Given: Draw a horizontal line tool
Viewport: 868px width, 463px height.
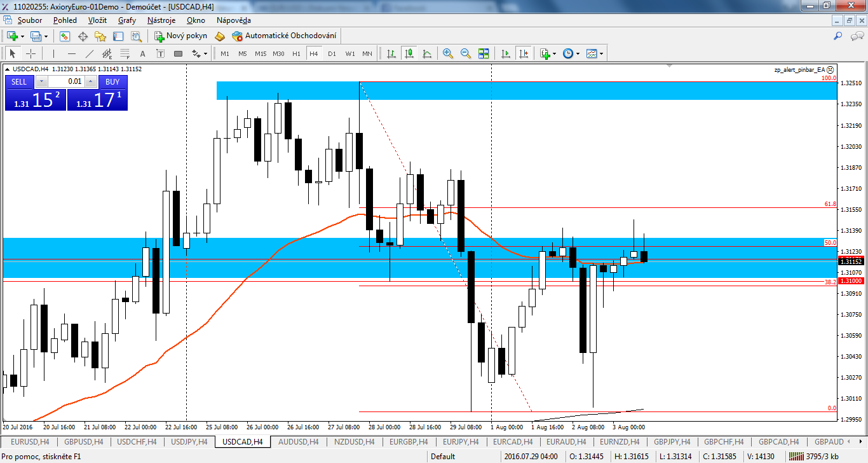Looking at the screenshot, I should (x=71, y=53).
